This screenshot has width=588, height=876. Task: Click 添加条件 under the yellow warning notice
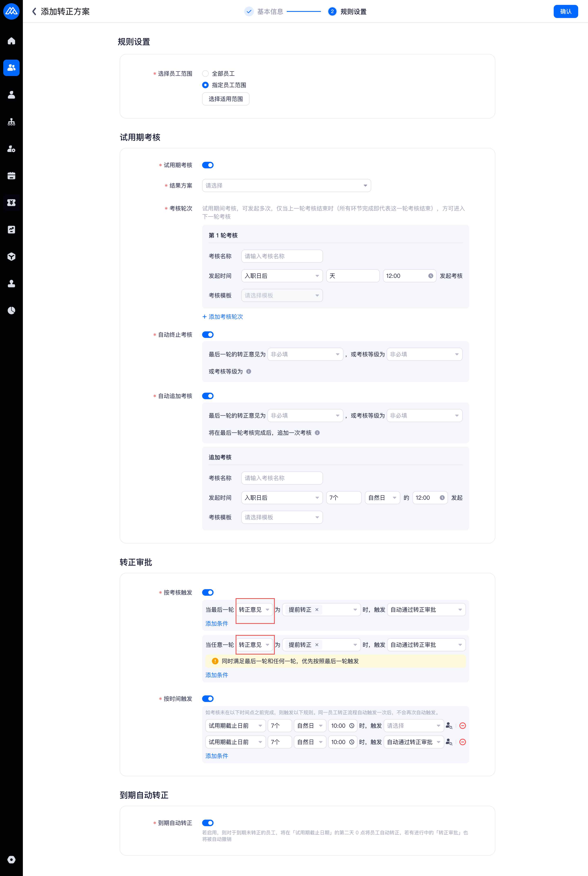click(x=217, y=675)
